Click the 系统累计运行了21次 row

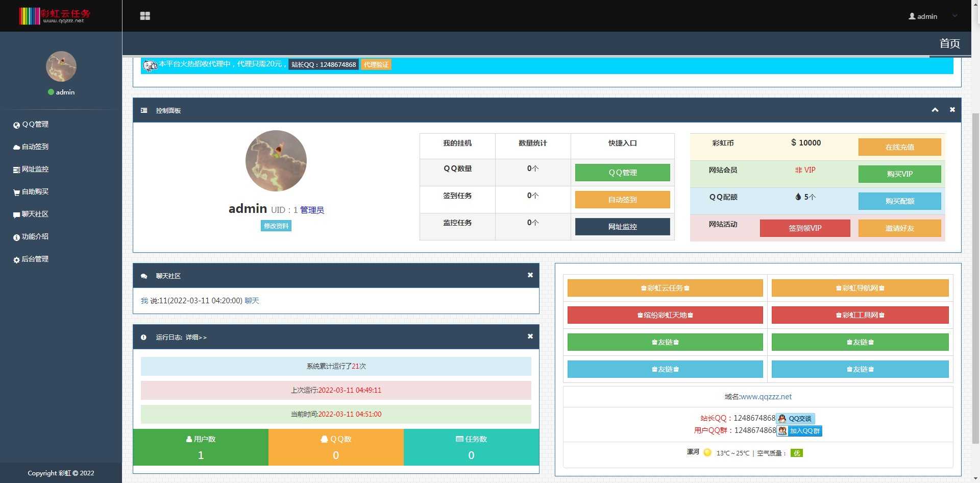pyautogui.click(x=336, y=366)
